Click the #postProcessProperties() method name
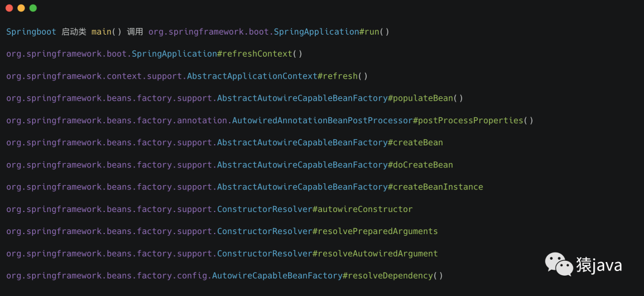Viewport: 644px width, 296px height. click(473, 120)
